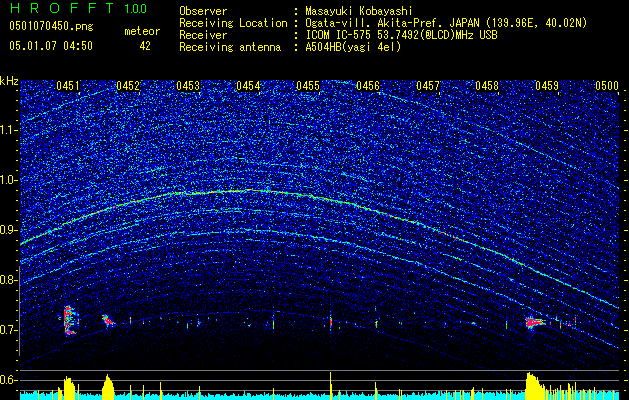629x400 pixels.
Task: Click time marker 0453
Action: 188,86
